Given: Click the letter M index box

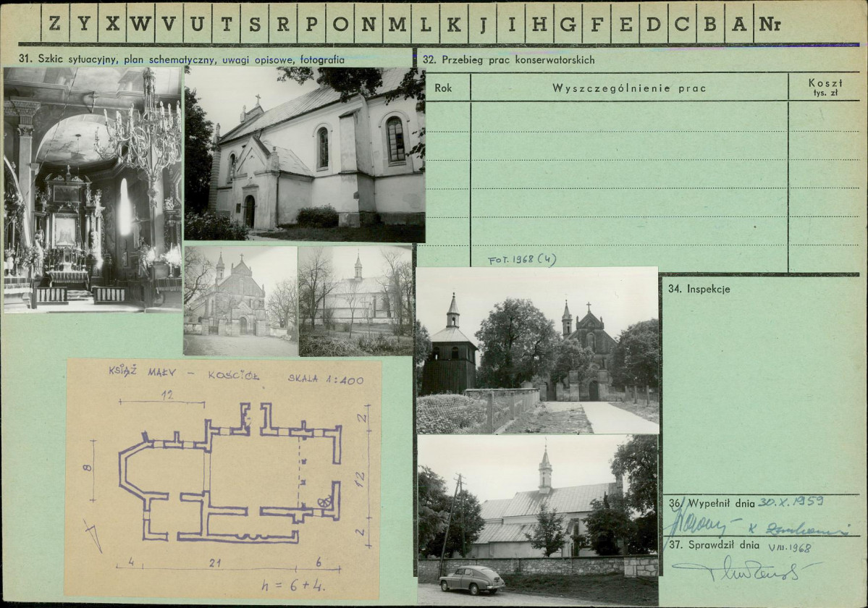Looking at the screenshot, I should pos(397,23).
